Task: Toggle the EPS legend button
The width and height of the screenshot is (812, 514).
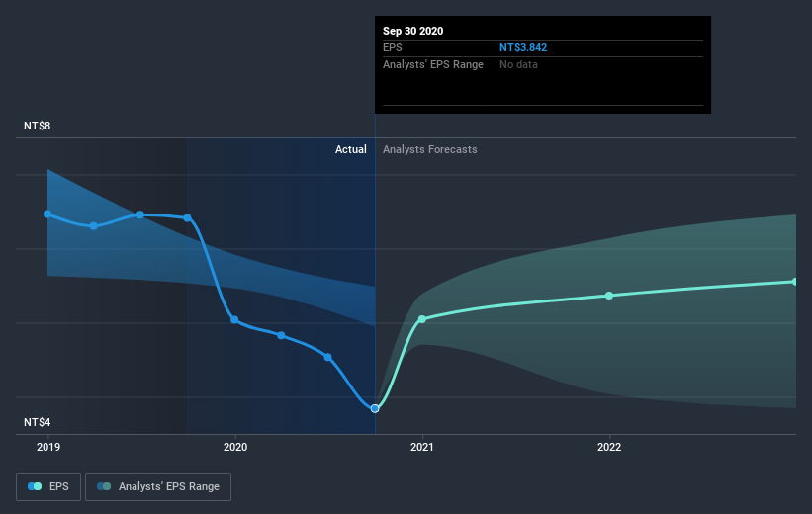Action: [48, 486]
